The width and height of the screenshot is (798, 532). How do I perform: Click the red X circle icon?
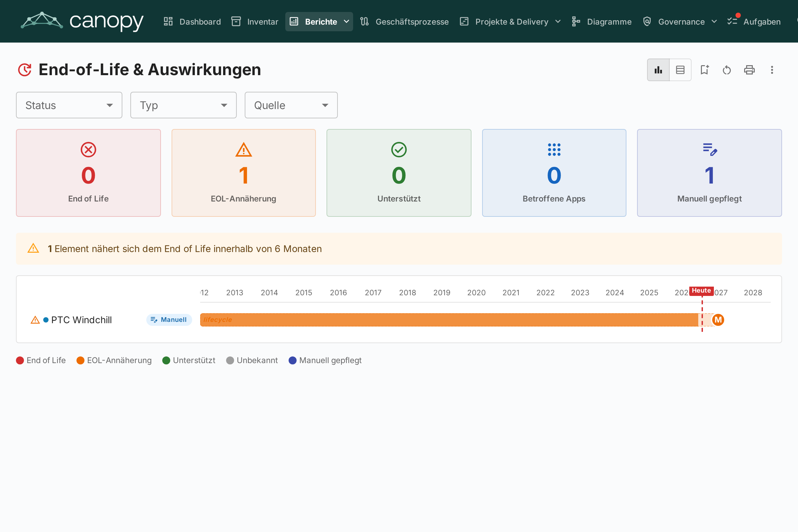pyautogui.click(x=88, y=150)
